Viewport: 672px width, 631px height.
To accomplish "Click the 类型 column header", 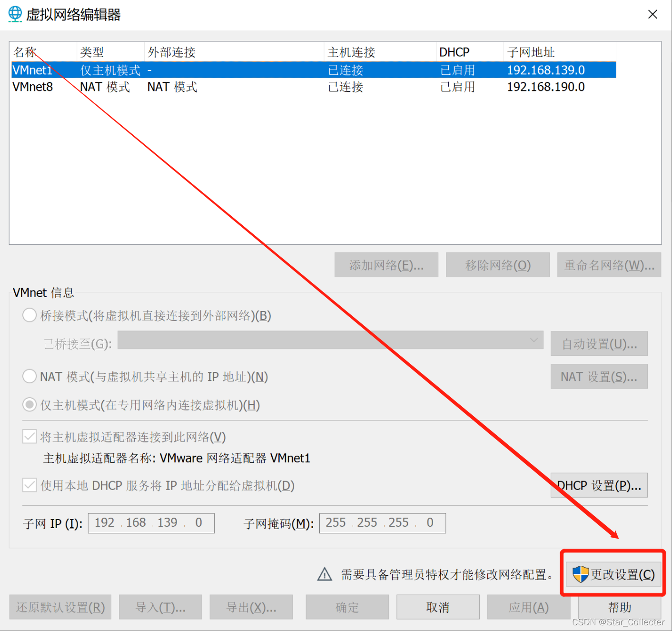I will click(110, 52).
